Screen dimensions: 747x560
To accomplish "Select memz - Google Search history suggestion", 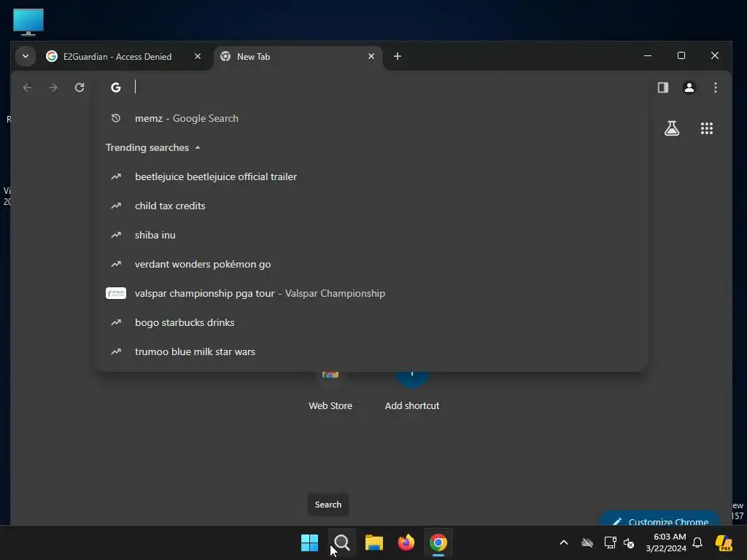I will click(371, 118).
